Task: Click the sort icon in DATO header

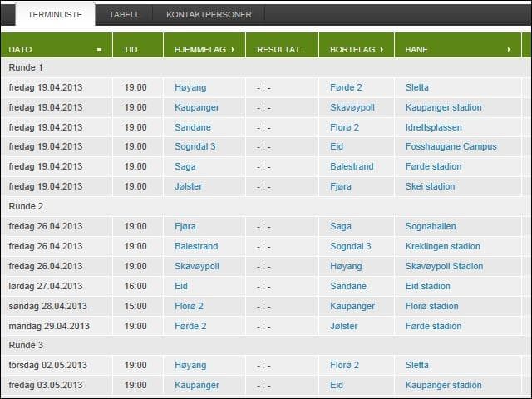Action: pyautogui.click(x=99, y=50)
